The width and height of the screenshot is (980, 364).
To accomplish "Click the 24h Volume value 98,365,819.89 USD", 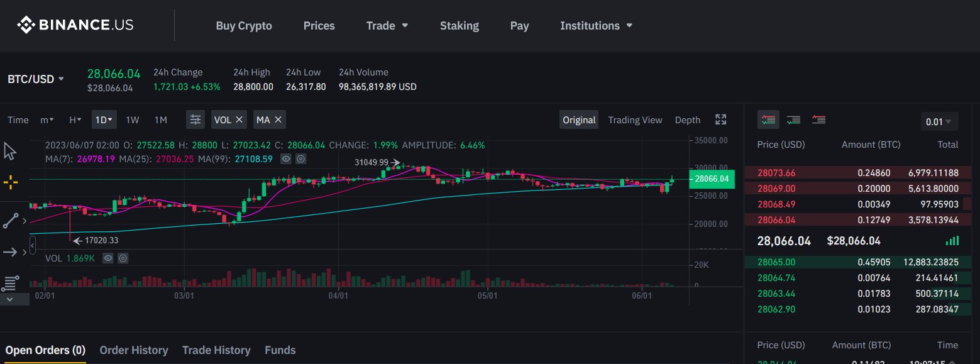I will pos(377,87).
